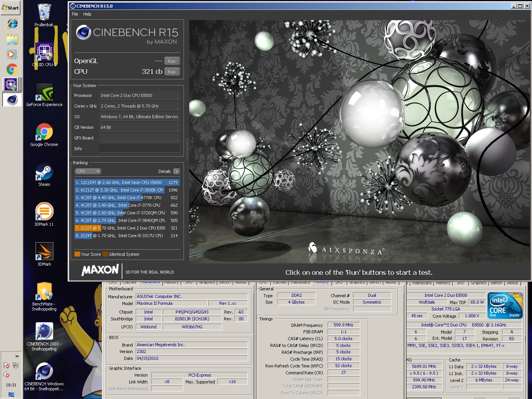Click the DRAM Frequency 599.9 MHz value
The width and height of the screenshot is (532, 399).
click(343, 325)
